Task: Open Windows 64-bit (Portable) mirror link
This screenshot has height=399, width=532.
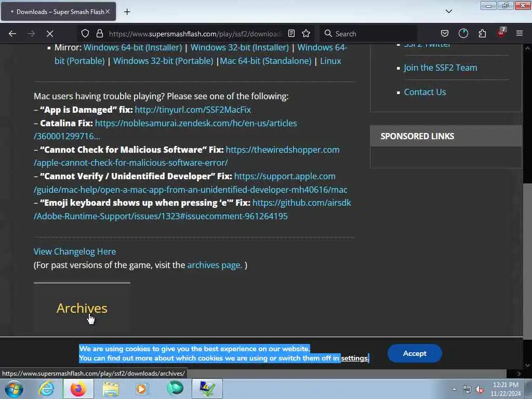Action: tap(322, 47)
